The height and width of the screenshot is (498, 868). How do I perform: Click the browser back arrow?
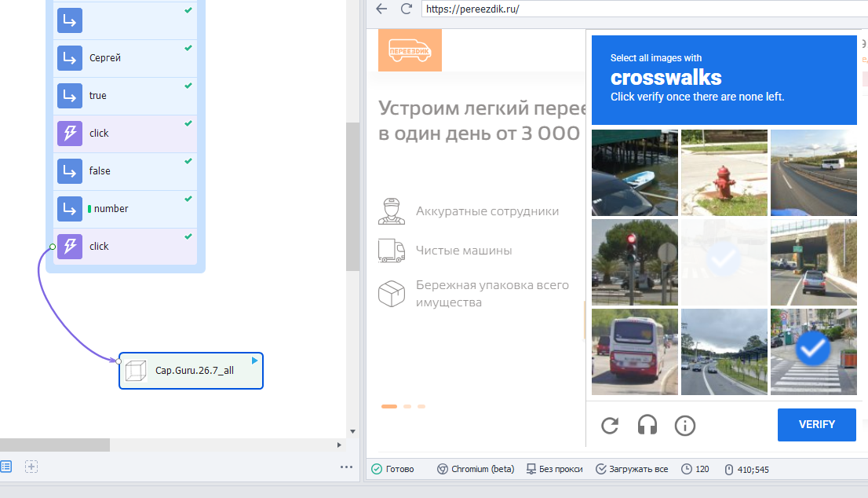point(381,9)
